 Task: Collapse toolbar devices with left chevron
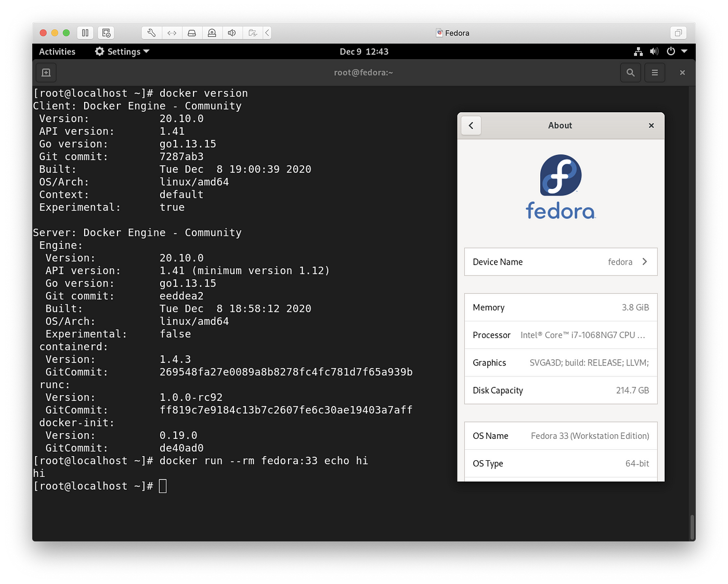[267, 33]
